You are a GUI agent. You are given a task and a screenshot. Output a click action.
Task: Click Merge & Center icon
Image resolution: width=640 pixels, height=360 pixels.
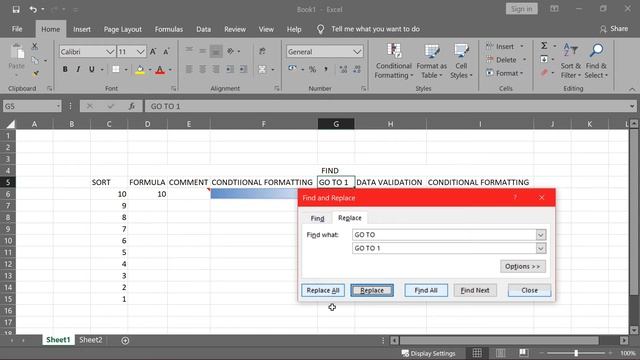[262, 69]
